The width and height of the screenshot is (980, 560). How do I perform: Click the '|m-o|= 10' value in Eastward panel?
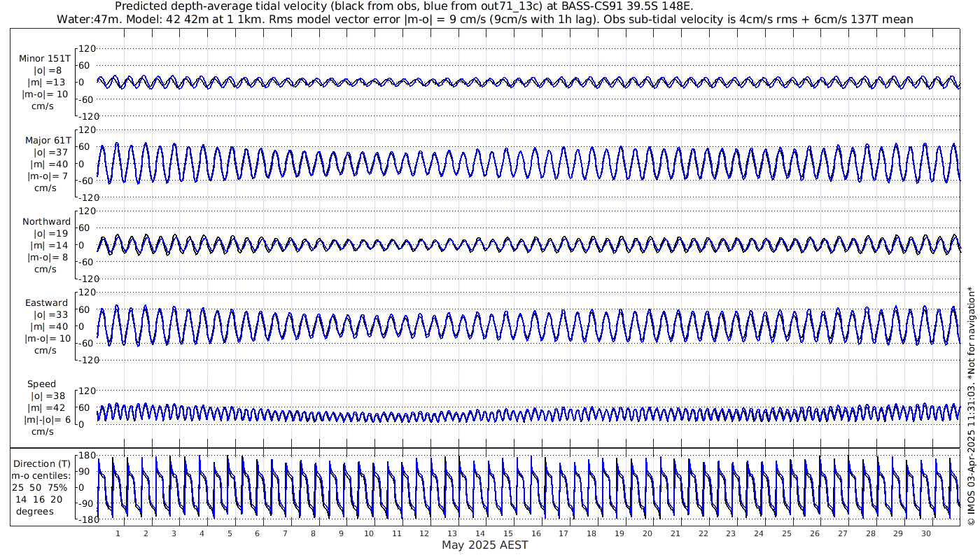point(48,339)
